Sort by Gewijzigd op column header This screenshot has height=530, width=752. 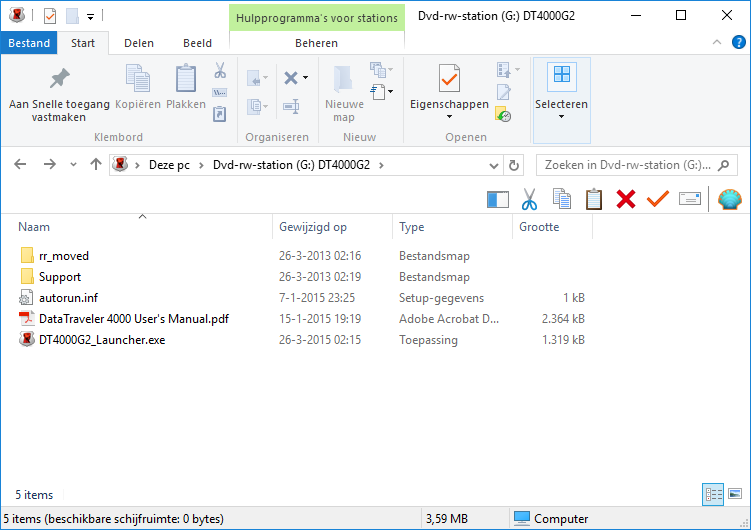(x=313, y=227)
